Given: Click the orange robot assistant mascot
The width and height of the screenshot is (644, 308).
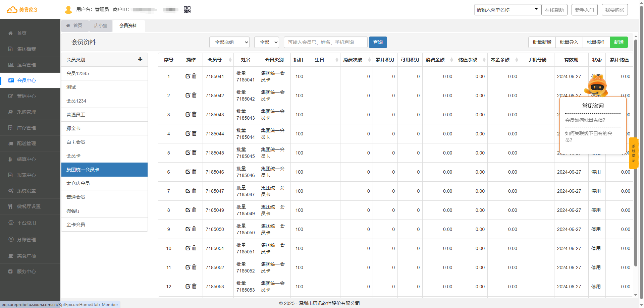Looking at the screenshot, I should pyautogui.click(x=596, y=86).
